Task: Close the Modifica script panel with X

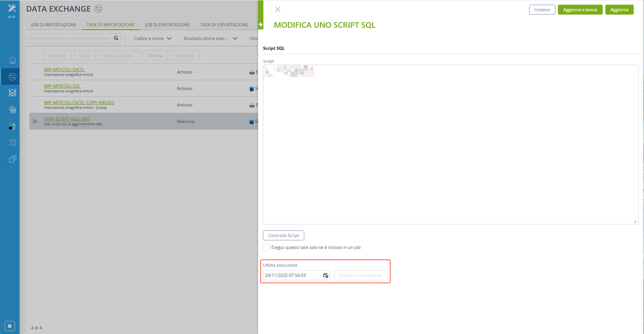Action: tap(278, 10)
